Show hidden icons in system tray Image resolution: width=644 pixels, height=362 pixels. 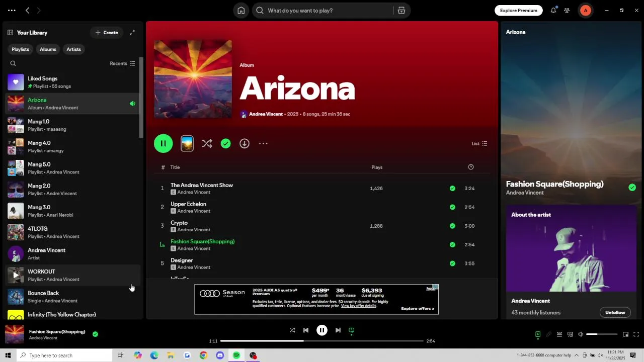(577, 355)
